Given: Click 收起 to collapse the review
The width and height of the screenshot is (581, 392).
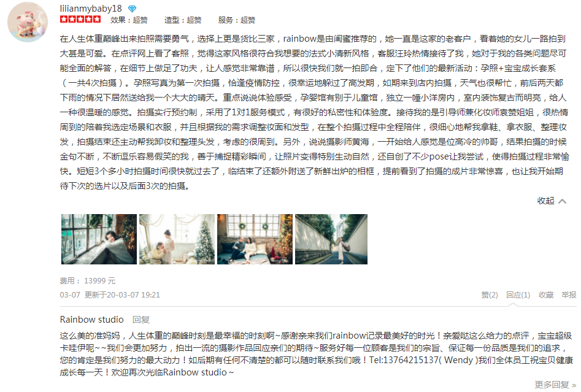Looking at the screenshot, I should click(546, 201).
